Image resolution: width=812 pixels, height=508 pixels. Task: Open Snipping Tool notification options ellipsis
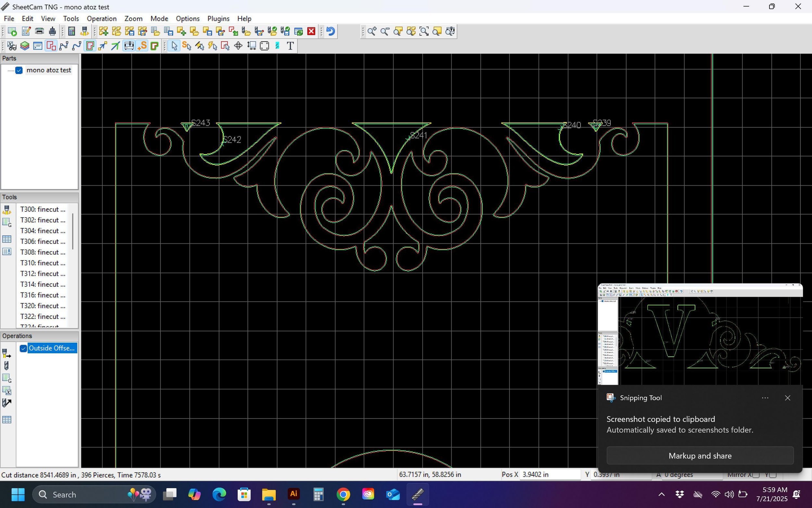tap(765, 398)
